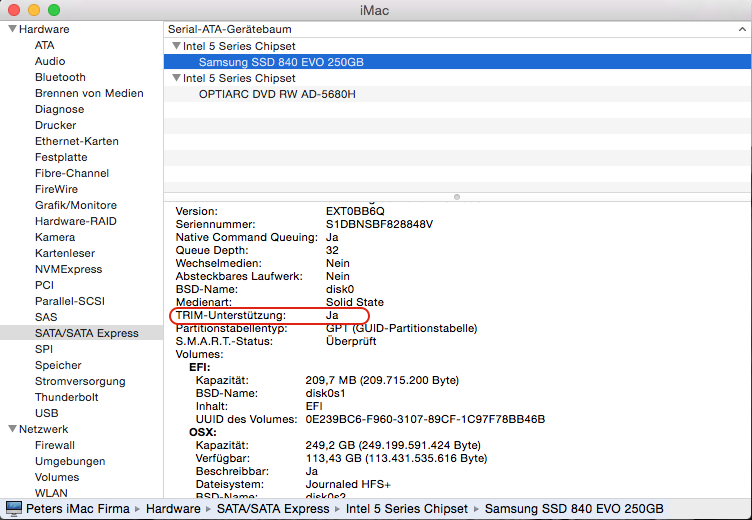Select Volumes under Netzwerk
Screen dimensions: 752x520
[57, 477]
